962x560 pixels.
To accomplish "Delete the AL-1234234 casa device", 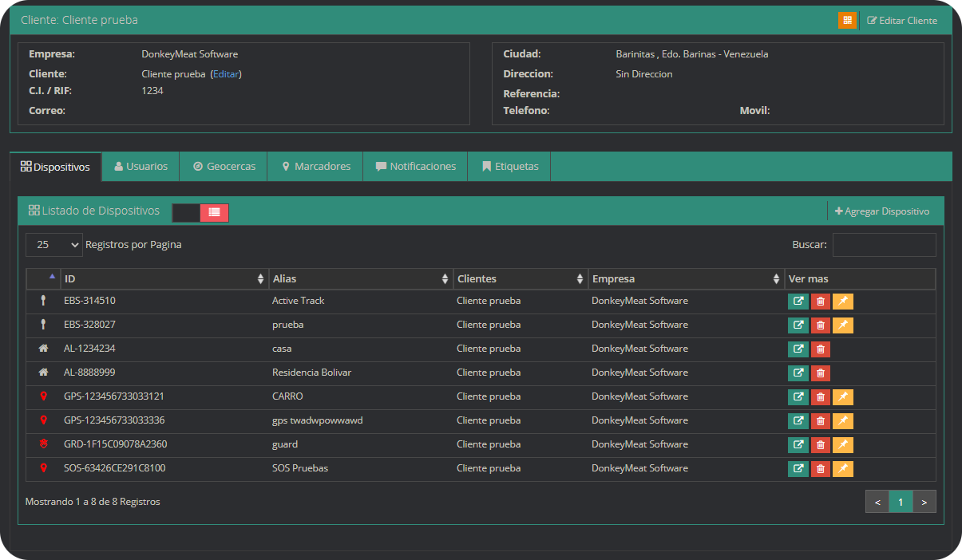I will [x=820, y=349].
